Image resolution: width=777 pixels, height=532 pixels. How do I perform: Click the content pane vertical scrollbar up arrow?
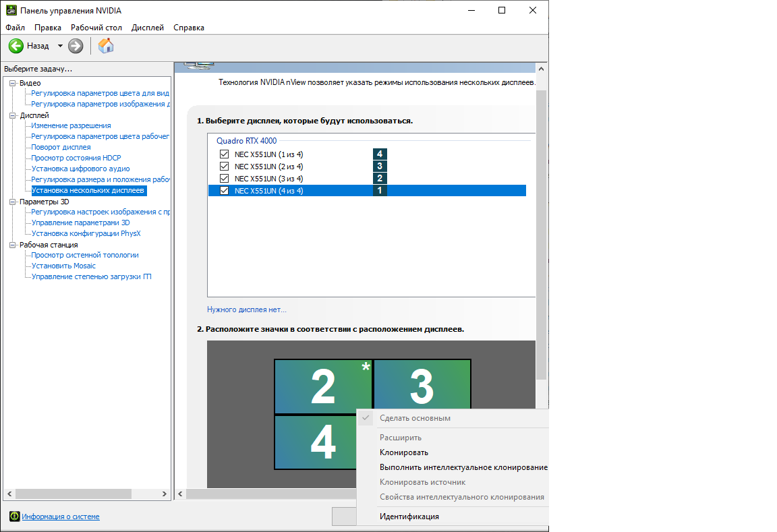click(541, 69)
